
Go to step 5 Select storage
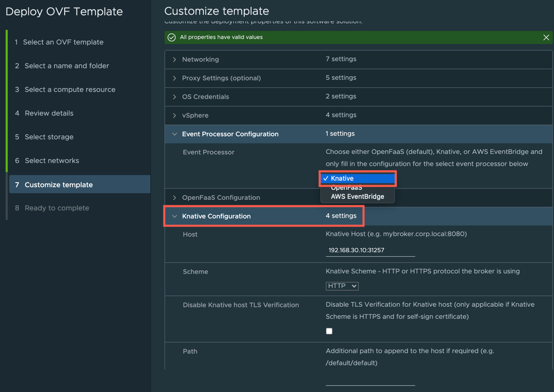coord(49,137)
